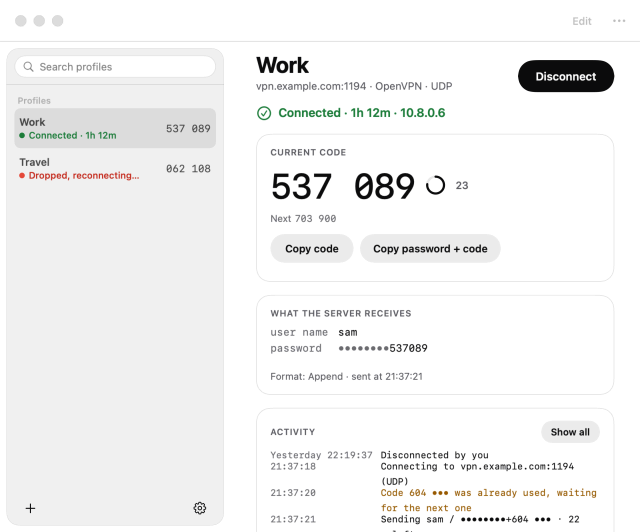The image size is (640, 532).
Task: Add a new profile with plus icon
Action: point(30,508)
